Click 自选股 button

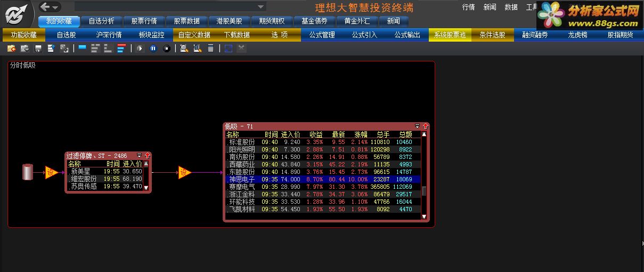coord(67,35)
